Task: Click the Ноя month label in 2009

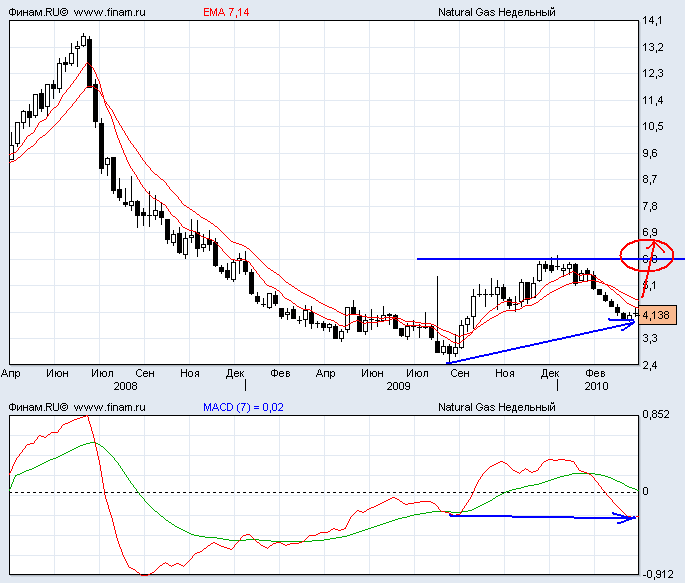Action: click(505, 373)
